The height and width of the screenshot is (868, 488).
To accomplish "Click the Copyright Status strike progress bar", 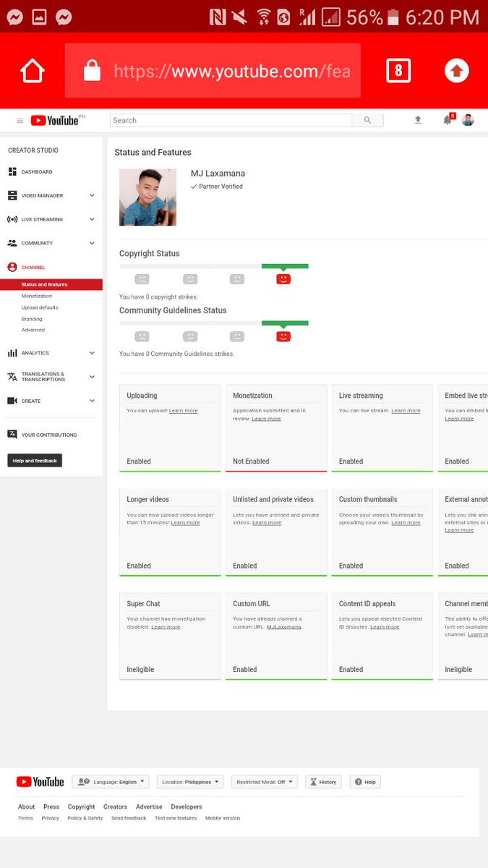I will [x=214, y=266].
